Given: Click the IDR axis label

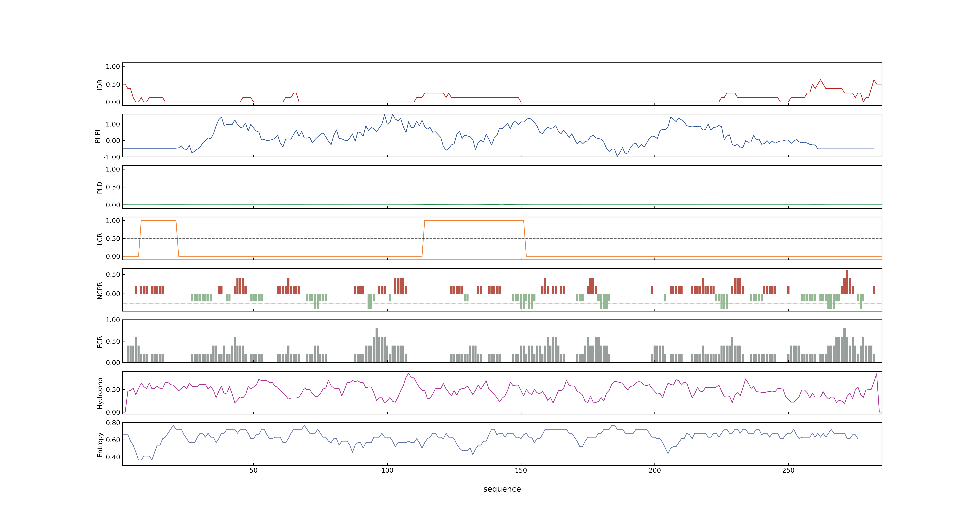Looking at the screenshot, I should (x=100, y=85).
